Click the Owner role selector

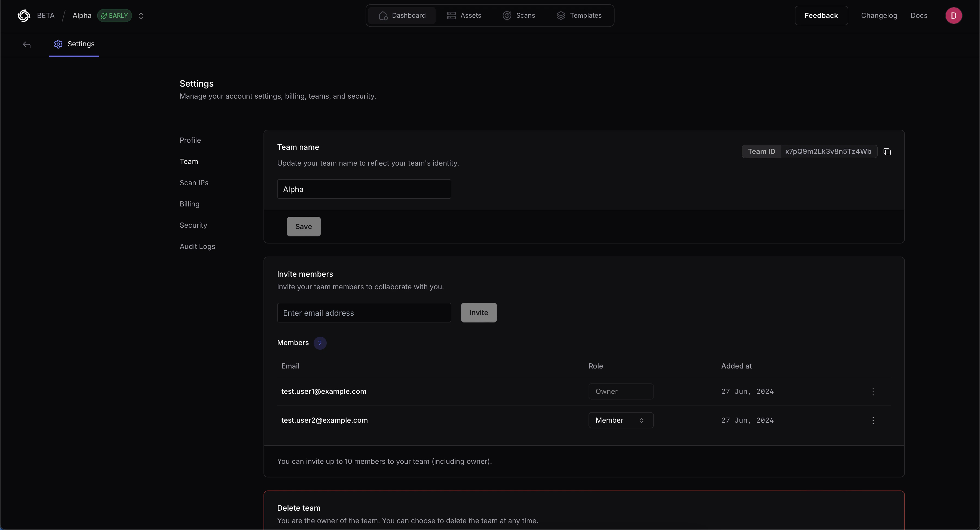coord(621,391)
